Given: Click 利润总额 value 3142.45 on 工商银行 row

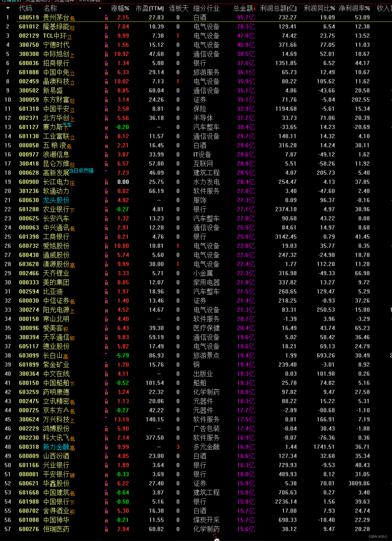Looking at the screenshot, I should pos(286,237).
